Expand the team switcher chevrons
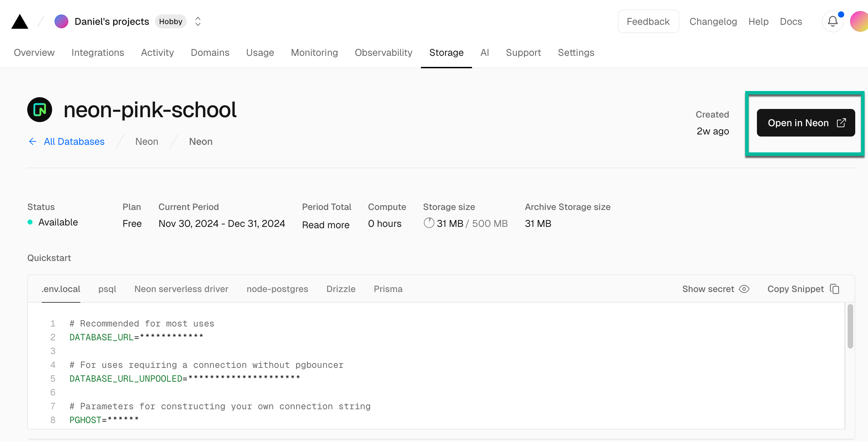Viewport: 868px width, 442px height. click(198, 21)
